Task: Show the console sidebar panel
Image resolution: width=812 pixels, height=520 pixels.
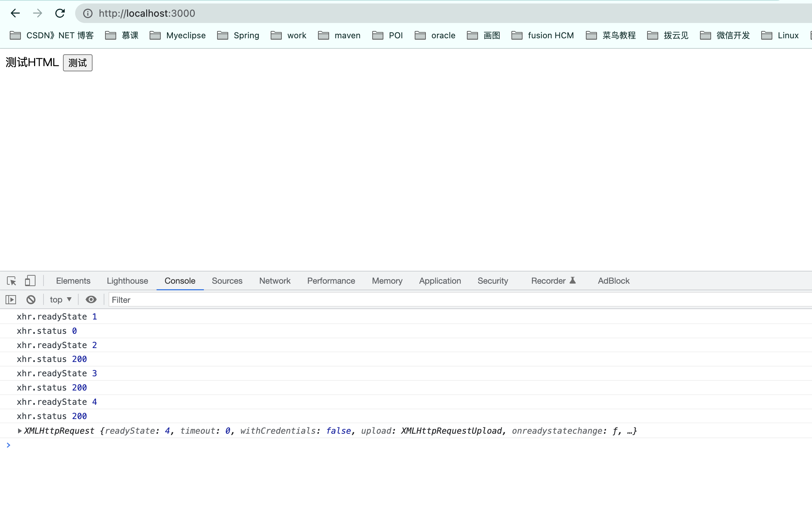Action: point(11,300)
